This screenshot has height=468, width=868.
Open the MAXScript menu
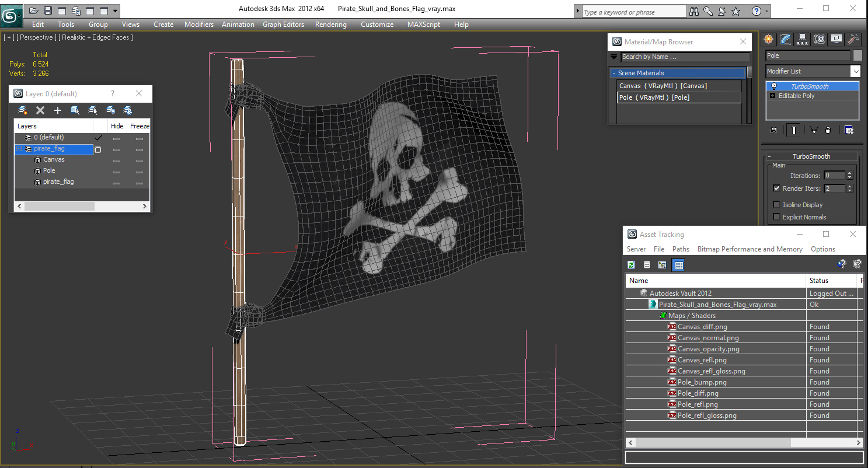(x=424, y=25)
